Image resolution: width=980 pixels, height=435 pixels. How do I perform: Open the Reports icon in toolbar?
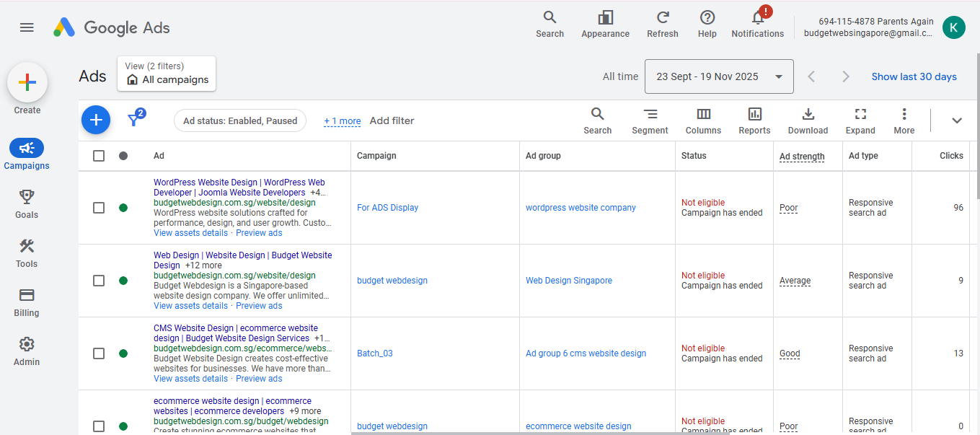click(x=754, y=114)
